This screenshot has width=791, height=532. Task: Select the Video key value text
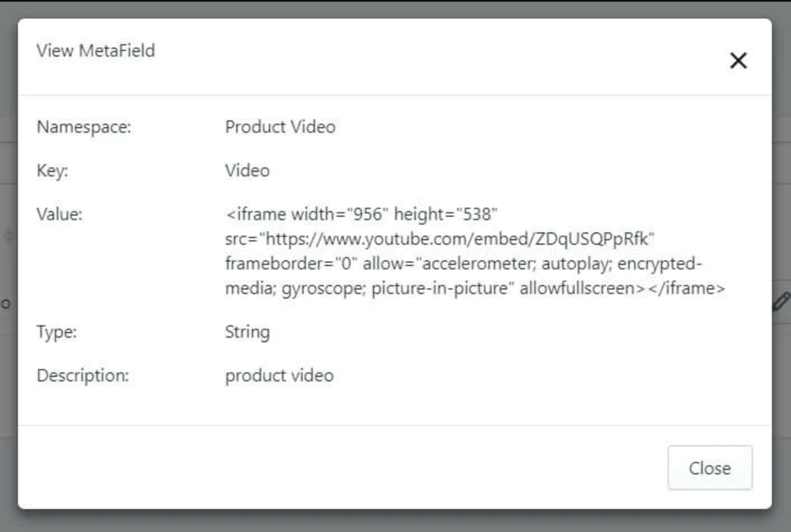tap(247, 170)
